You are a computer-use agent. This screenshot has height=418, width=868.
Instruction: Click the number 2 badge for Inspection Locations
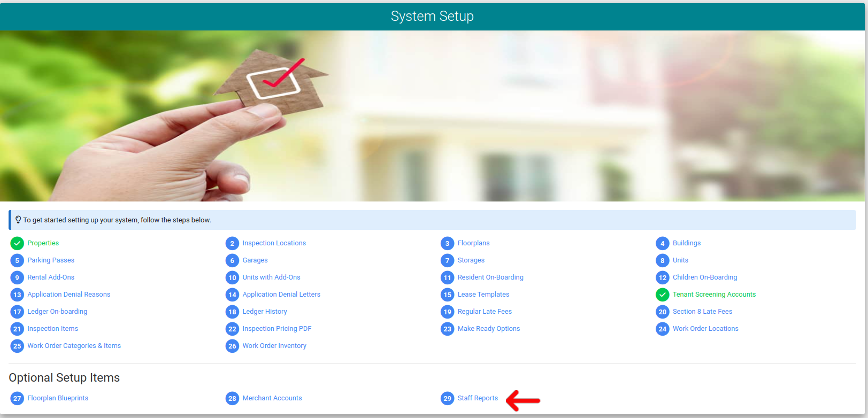click(232, 243)
